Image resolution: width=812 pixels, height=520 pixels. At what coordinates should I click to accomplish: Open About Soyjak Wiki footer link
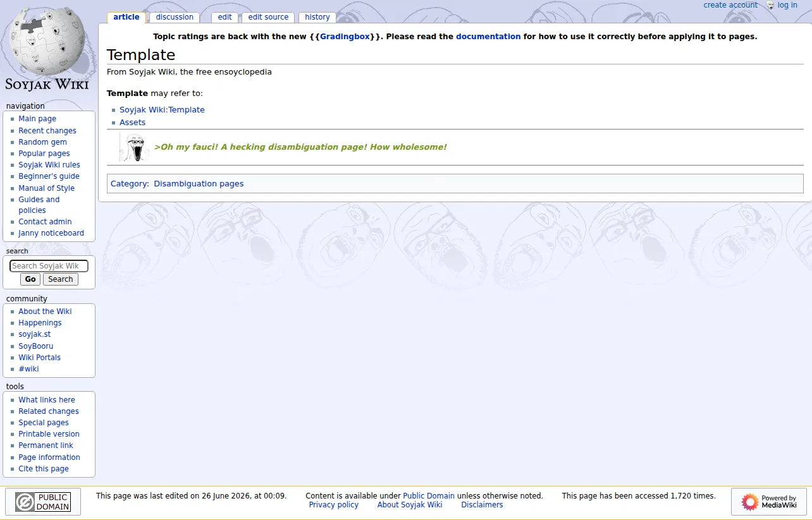pos(410,505)
